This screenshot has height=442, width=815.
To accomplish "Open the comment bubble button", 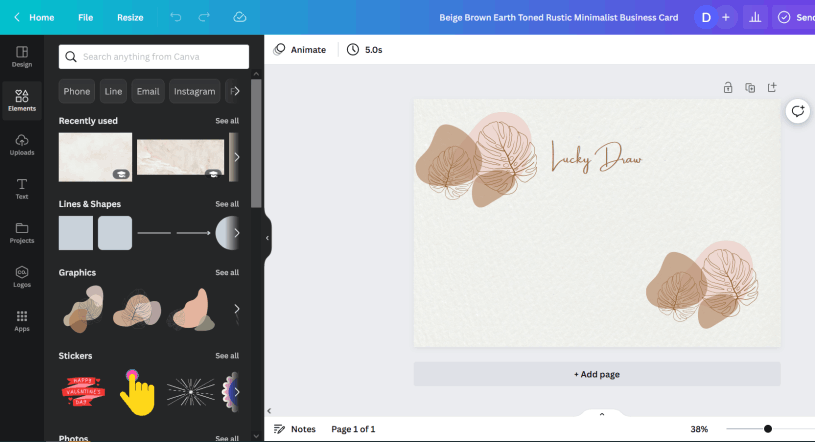I will point(798,111).
